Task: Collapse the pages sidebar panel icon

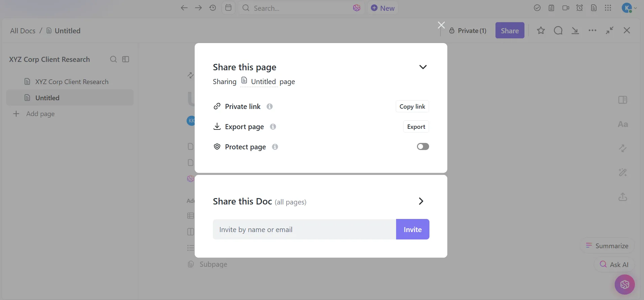Action: pos(126,59)
